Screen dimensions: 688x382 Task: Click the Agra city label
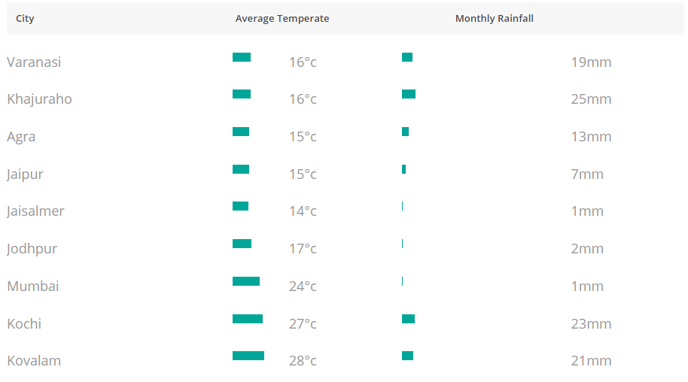pos(21,136)
